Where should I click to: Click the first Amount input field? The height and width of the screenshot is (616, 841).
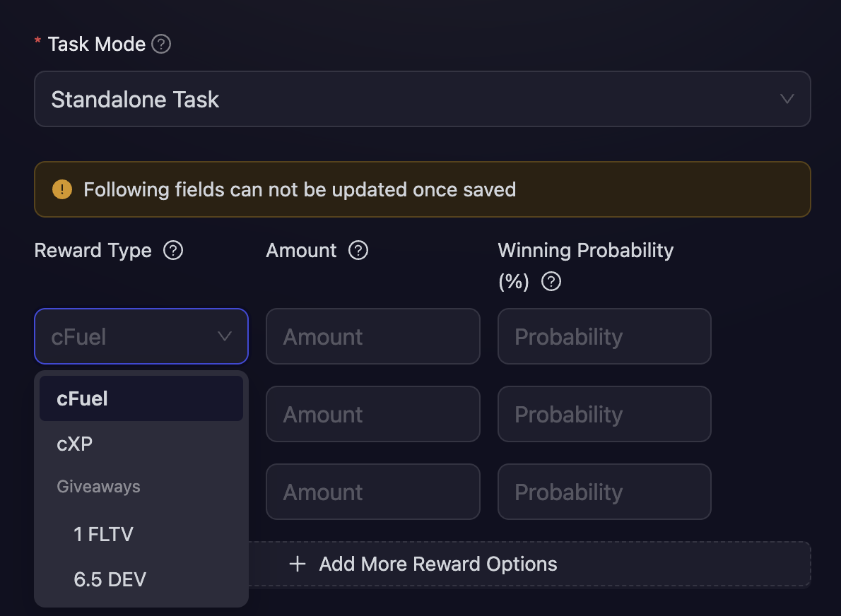(x=373, y=336)
